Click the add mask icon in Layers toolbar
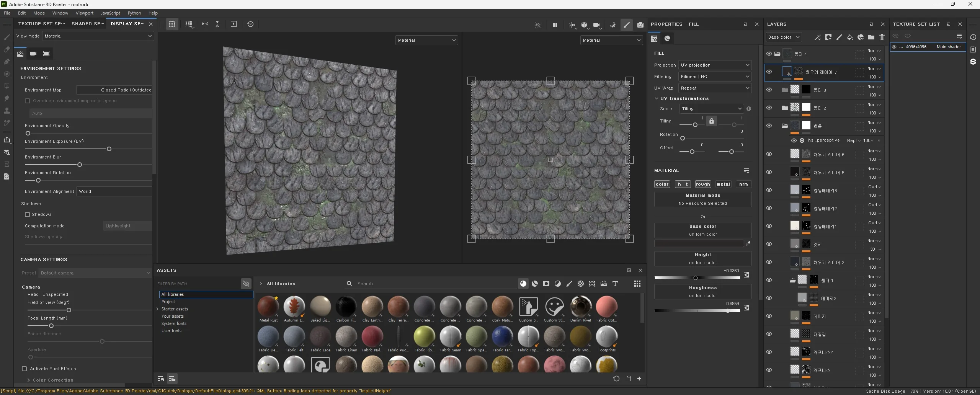The height and width of the screenshot is (395, 980). pyautogui.click(x=828, y=37)
